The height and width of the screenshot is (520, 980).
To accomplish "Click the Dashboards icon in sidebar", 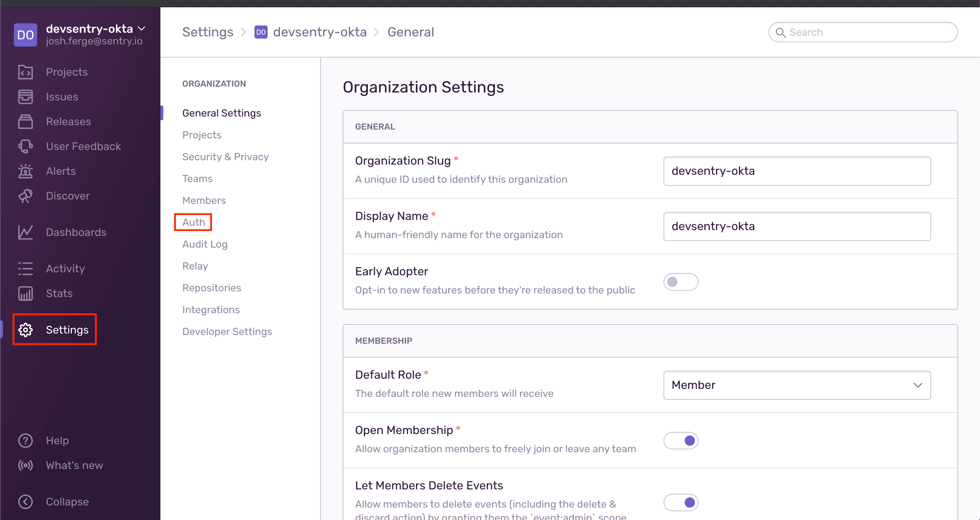I will pyautogui.click(x=25, y=232).
